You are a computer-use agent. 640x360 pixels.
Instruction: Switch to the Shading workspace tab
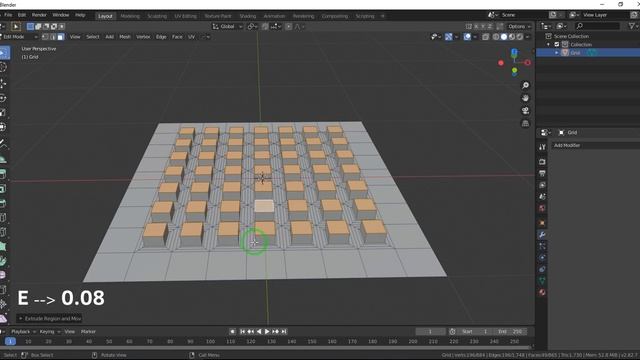(247, 16)
